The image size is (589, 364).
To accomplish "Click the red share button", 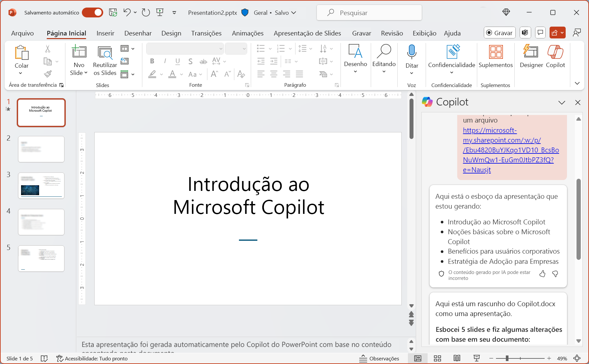I will point(557,33).
